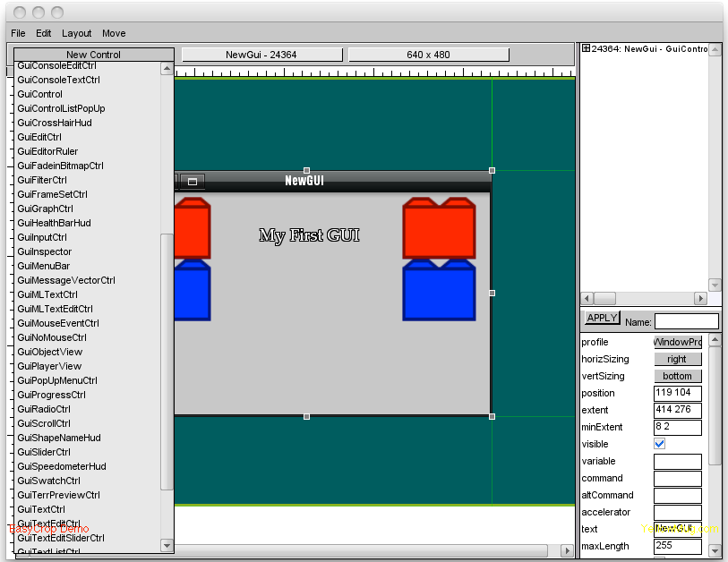728x562 pixels.
Task: Click the APPLY button
Action: click(x=602, y=319)
